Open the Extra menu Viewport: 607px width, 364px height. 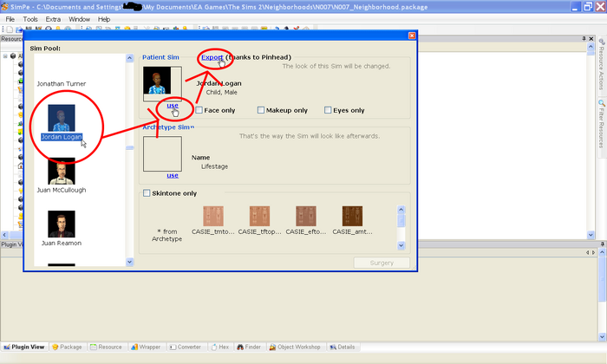coord(53,19)
